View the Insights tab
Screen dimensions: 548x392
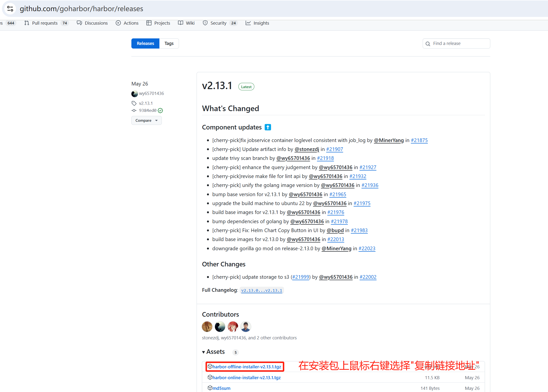(257, 23)
